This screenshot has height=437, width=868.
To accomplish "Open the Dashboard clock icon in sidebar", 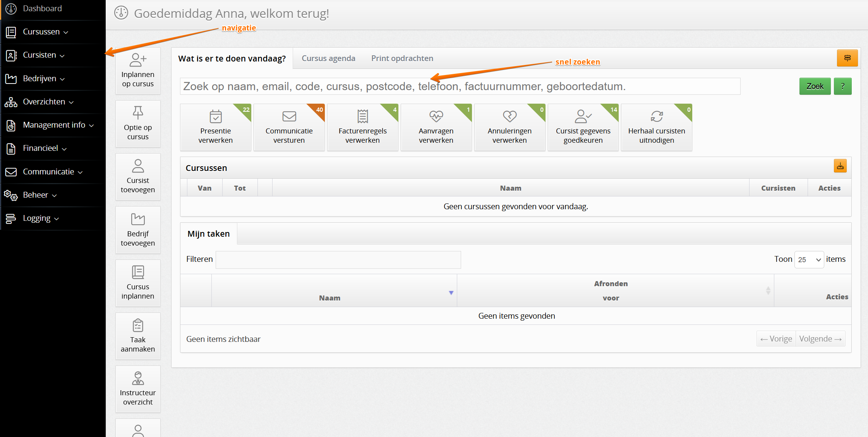I will [x=11, y=9].
